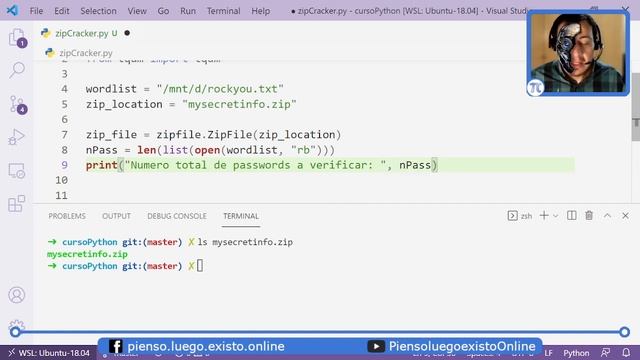Open the zsh terminal shell selector

pos(520,216)
